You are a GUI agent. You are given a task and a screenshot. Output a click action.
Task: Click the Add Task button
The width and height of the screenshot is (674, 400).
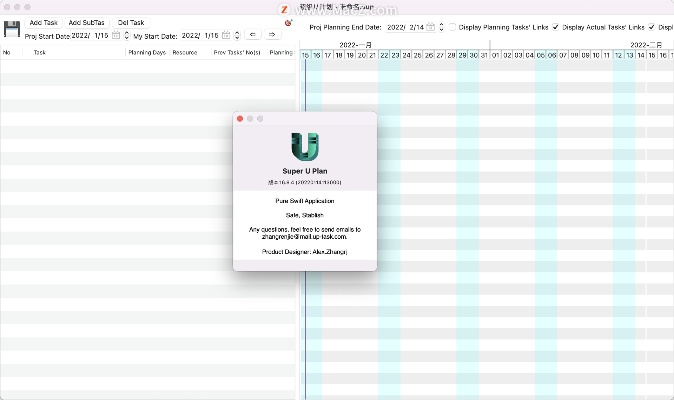coord(43,23)
